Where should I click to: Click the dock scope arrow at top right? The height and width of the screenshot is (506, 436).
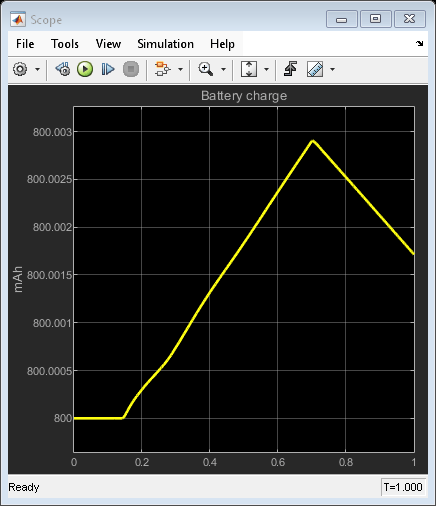[420, 43]
